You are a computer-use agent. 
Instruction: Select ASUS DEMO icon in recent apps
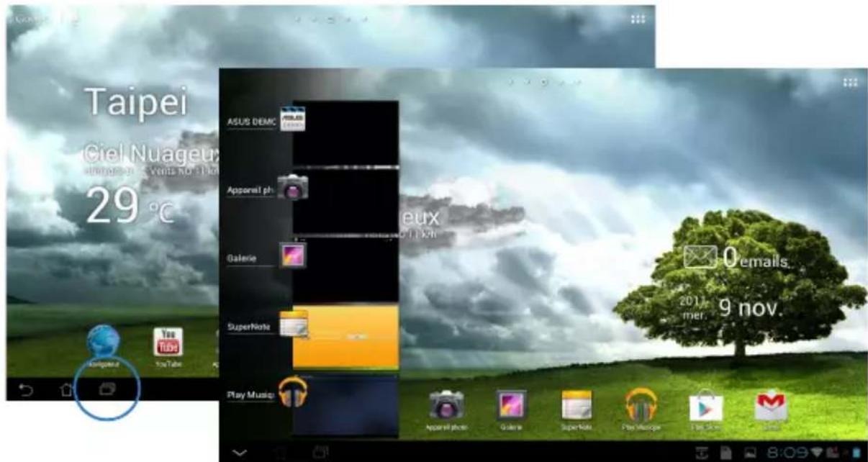click(292, 119)
